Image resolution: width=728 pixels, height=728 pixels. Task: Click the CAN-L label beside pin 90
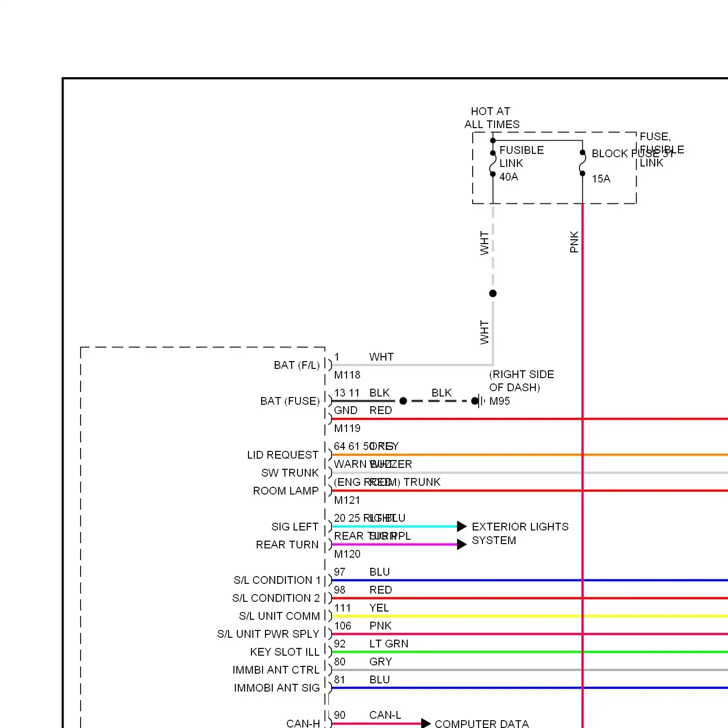click(x=385, y=715)
